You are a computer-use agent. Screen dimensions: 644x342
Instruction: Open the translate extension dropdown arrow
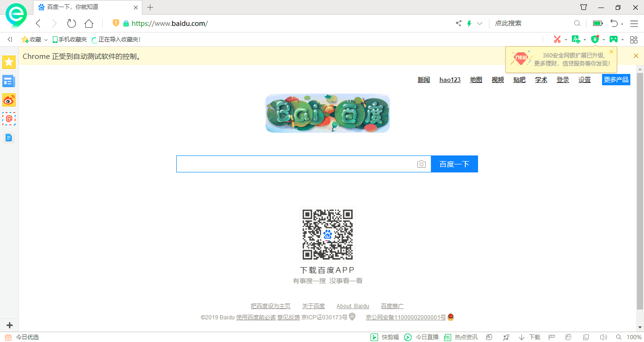(x=585, y=40)
